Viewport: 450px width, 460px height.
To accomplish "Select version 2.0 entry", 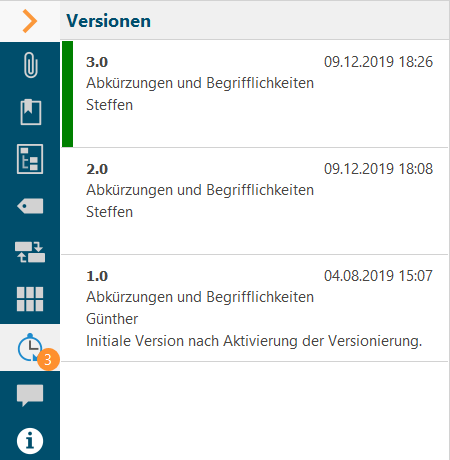I will pyautogui.click(x=255, y=201).
